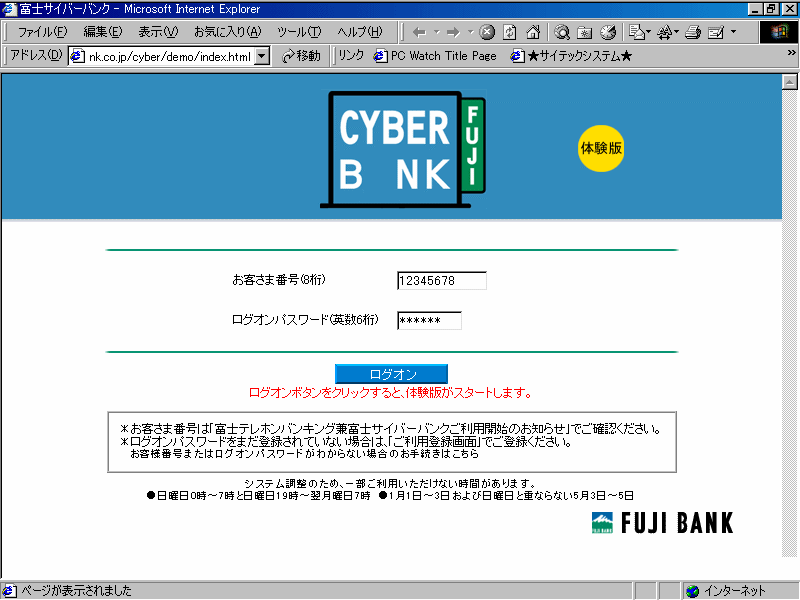Open ★サイテックシステム★ links bar shortcut
Screen dimensions: 800x600
point(571,56)
